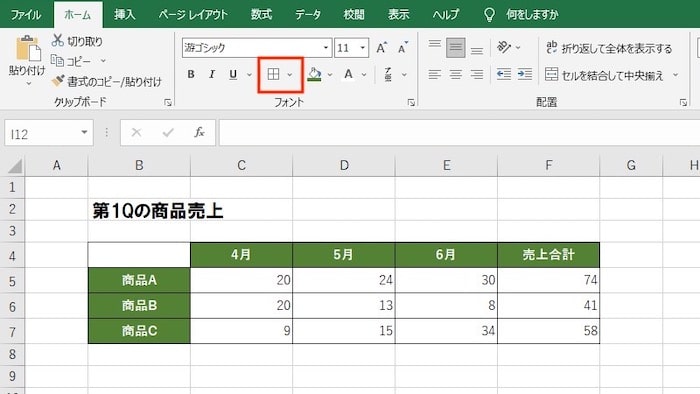Click the Font Color A icon
Image resolution: width=700 pixels, height=394 pixels.
349,74
